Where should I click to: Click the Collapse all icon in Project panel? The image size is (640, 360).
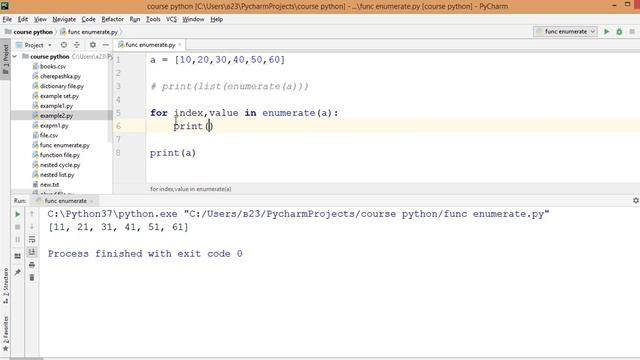(76, 45)
